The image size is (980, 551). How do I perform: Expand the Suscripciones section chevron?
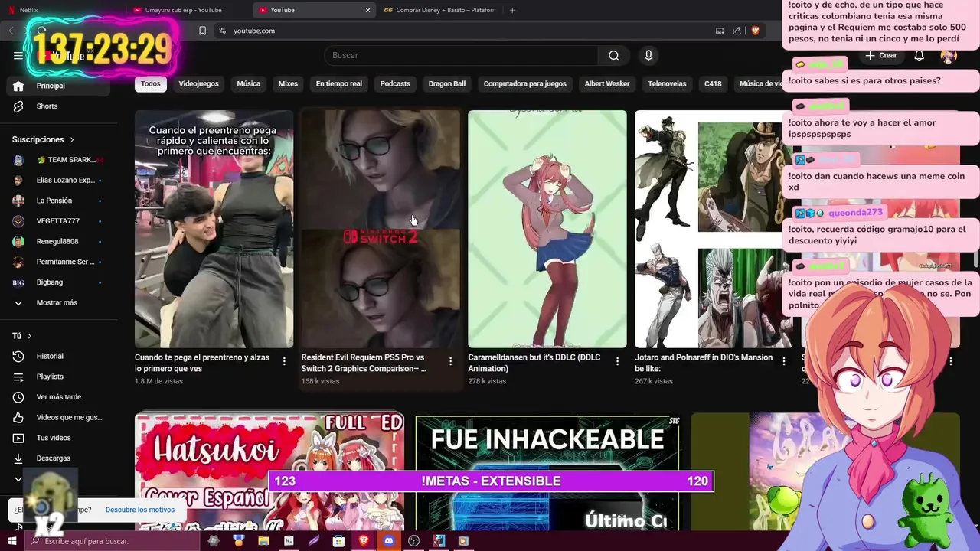coord(72,140)
